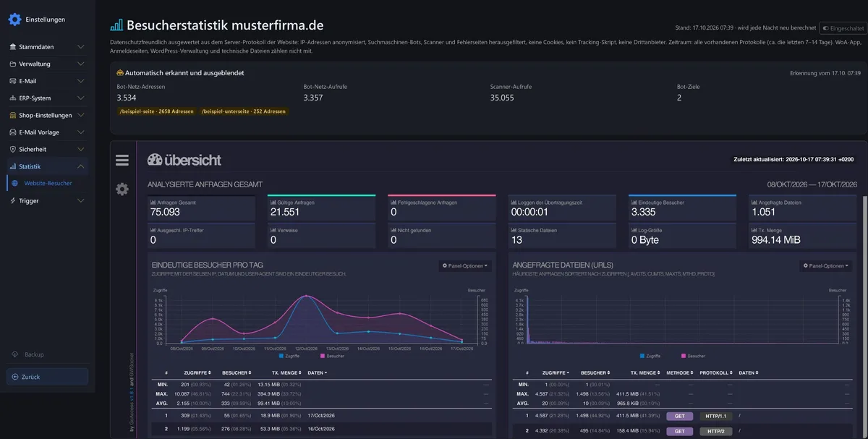The height and width of the screenshot is (439, 868).
Task: Click the ERP-System icon in the sidebar
Action: 12,98
